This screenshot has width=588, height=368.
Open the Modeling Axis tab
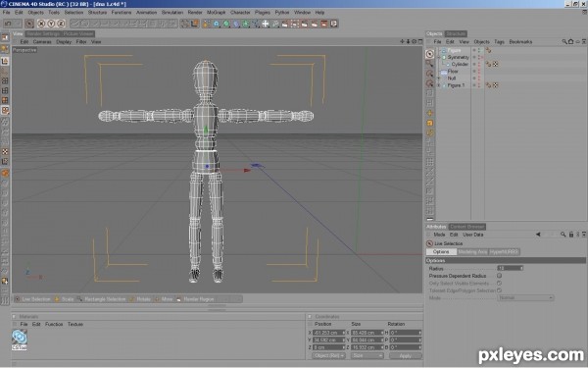472,251
